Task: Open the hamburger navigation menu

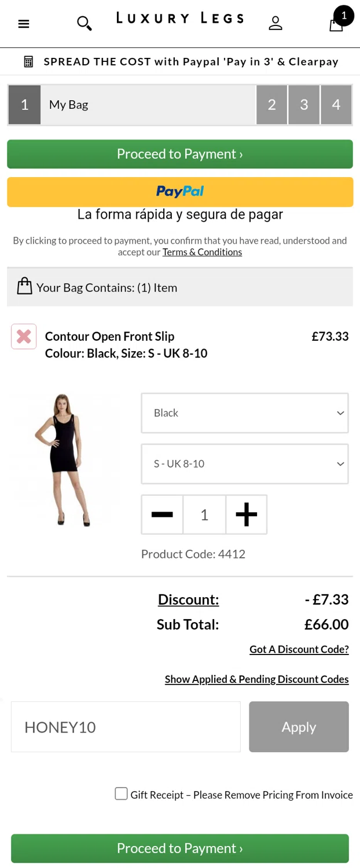Action: (24, 24)
